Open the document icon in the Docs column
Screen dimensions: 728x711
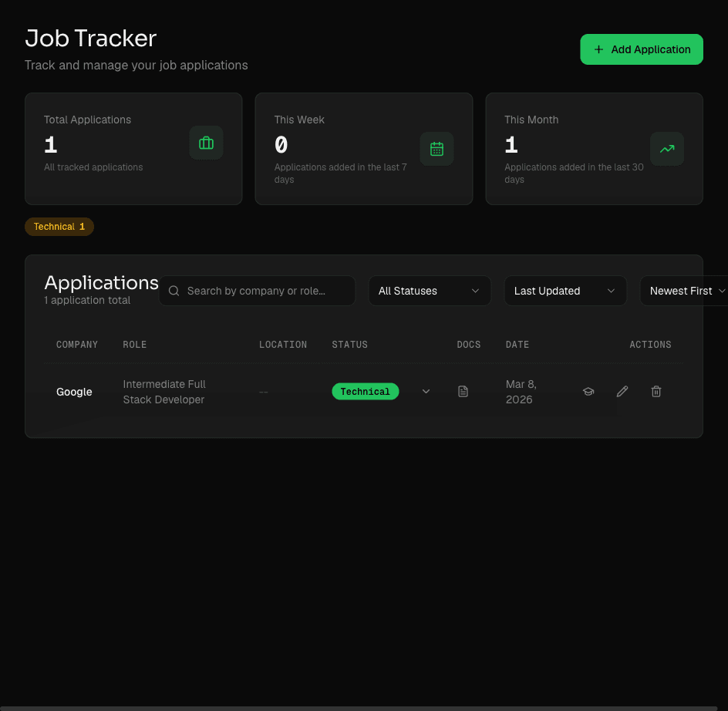point(463,391)
